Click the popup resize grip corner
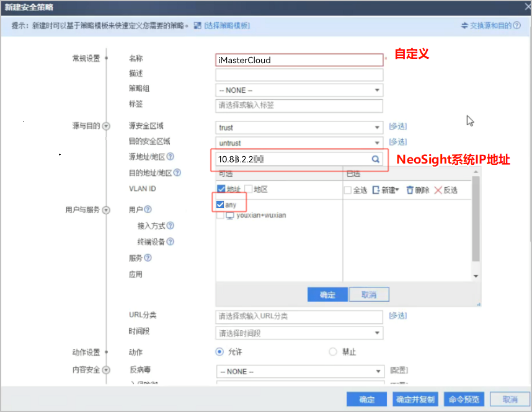This screenshot has width=532, height=412. point(479,304)
